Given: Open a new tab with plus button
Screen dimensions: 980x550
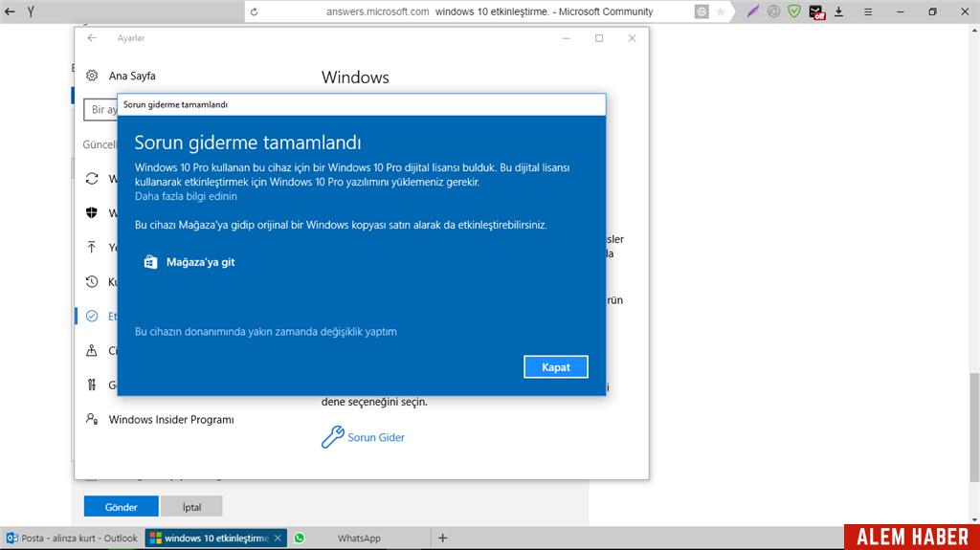Looking at the screenshot, I should [x=442, y=539].
